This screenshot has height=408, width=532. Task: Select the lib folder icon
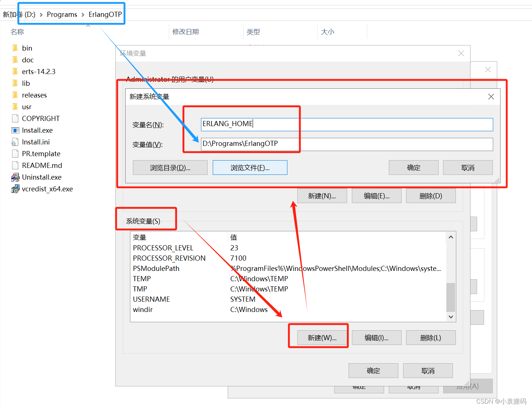pyautogui.click(x=15, y=83)
